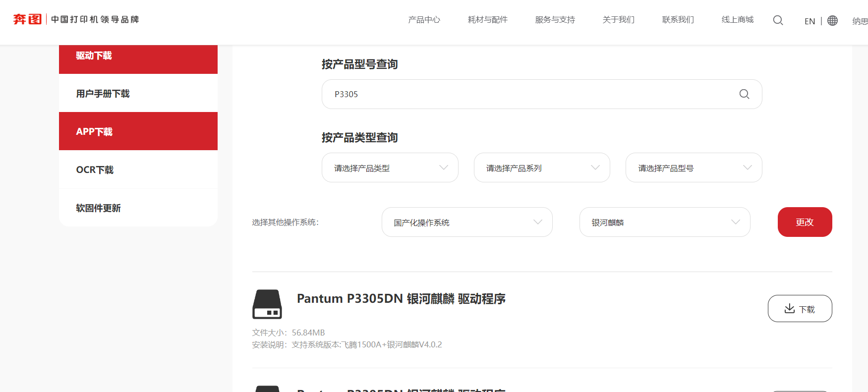Click the 选择其他操作系统 label
This screenshot has width=868, height=392.
pos(286,222)
